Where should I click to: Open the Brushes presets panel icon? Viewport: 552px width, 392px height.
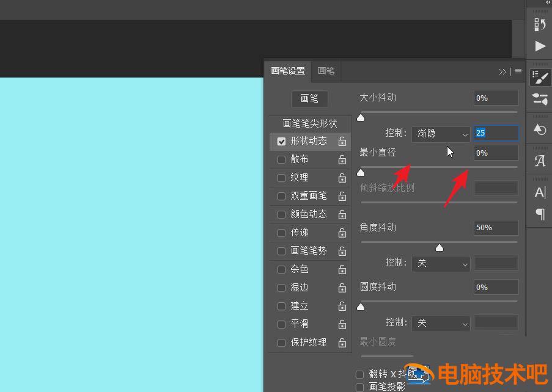540,99
